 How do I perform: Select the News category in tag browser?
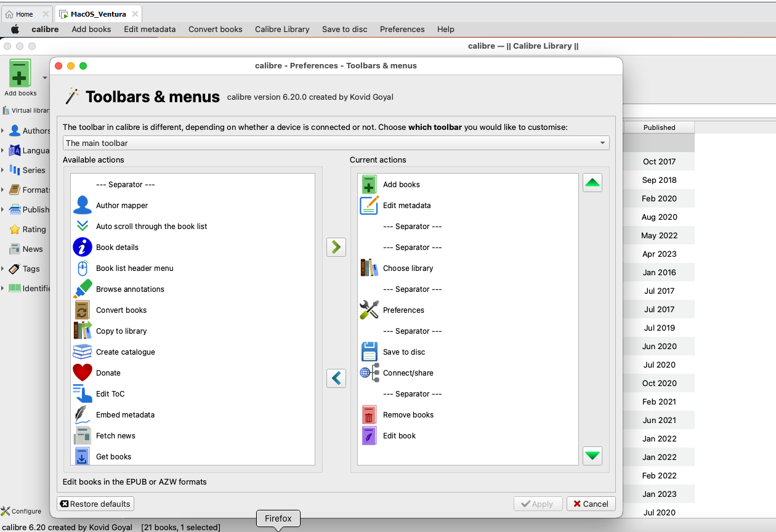(x=33, y=249)
